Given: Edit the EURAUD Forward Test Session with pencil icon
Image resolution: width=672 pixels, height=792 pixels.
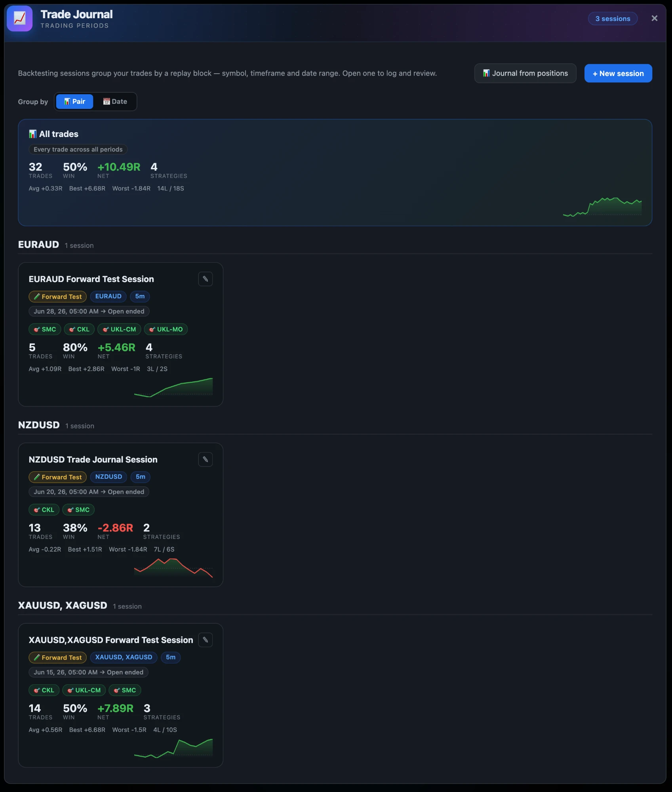Looking at the screenshot, I should (205, 279).
